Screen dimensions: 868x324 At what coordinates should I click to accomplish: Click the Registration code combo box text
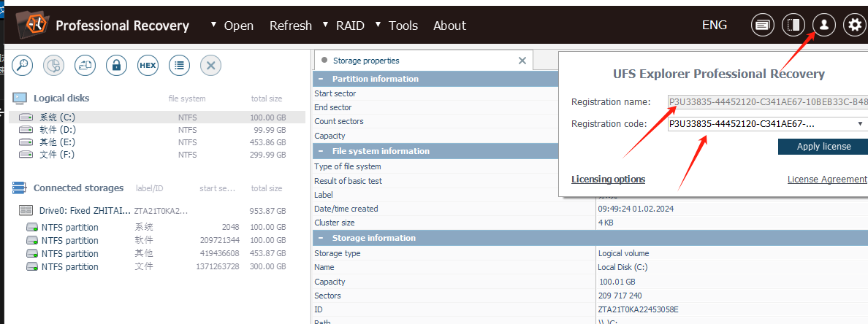(x=742, y=124)
